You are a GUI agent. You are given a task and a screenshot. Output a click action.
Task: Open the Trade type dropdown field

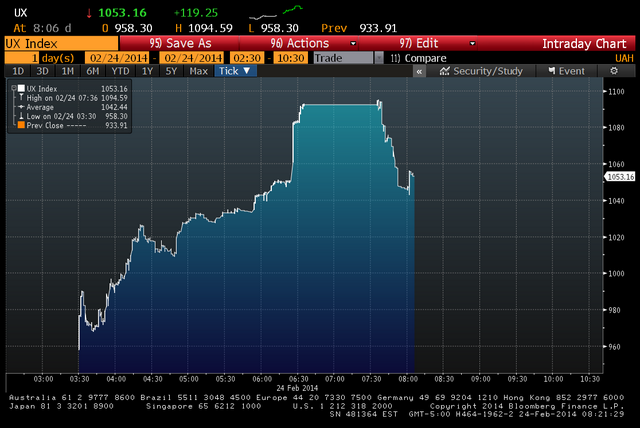[x=345, y=58]
